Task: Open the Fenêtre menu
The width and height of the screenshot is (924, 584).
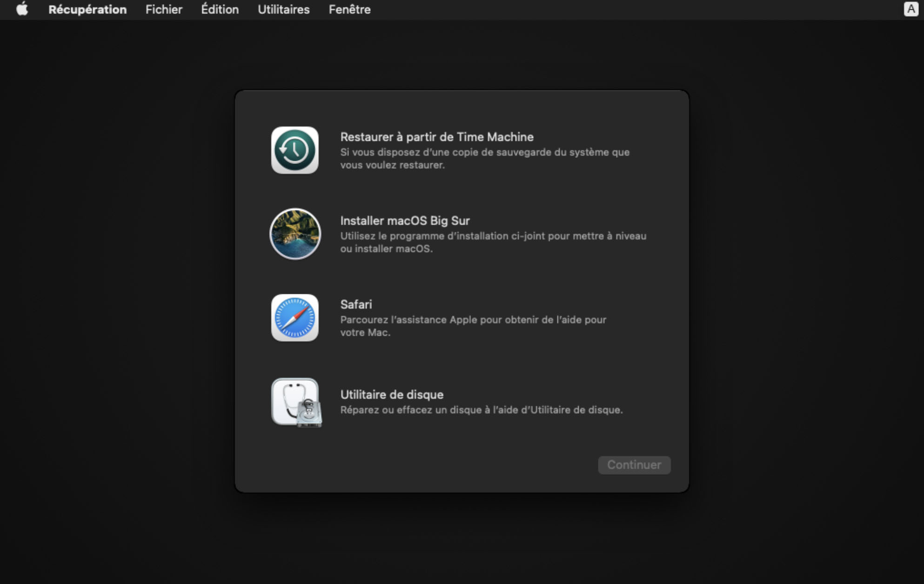Action: pos(350,9)
